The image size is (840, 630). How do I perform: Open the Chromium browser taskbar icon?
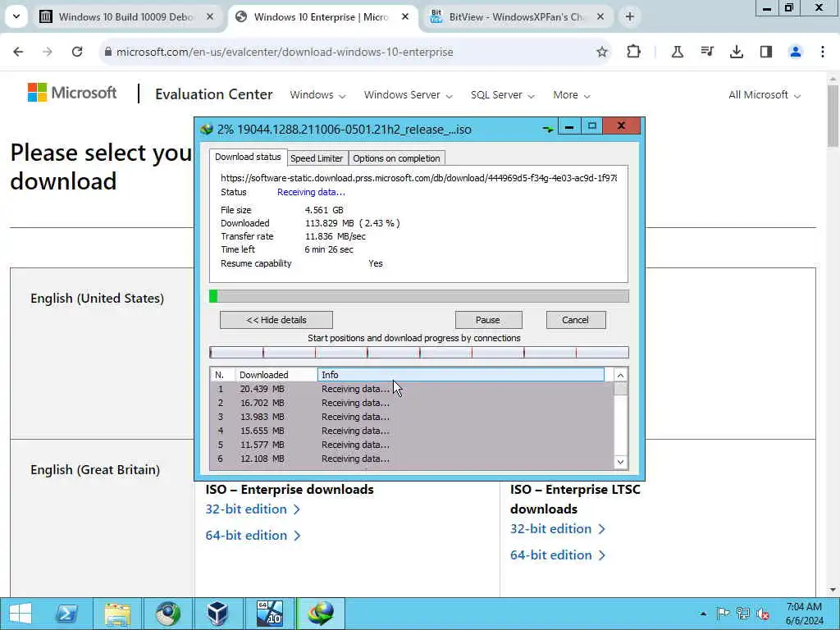(x=167, y=614)
